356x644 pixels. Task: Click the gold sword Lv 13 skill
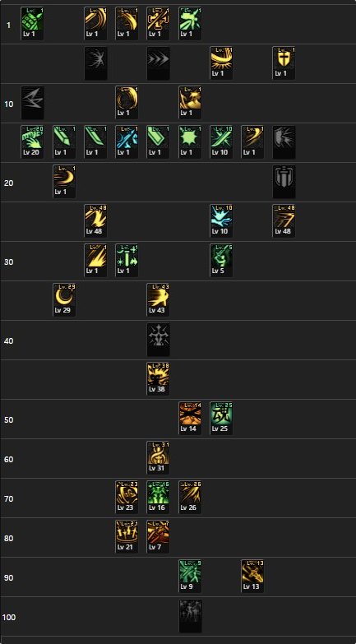252,576
